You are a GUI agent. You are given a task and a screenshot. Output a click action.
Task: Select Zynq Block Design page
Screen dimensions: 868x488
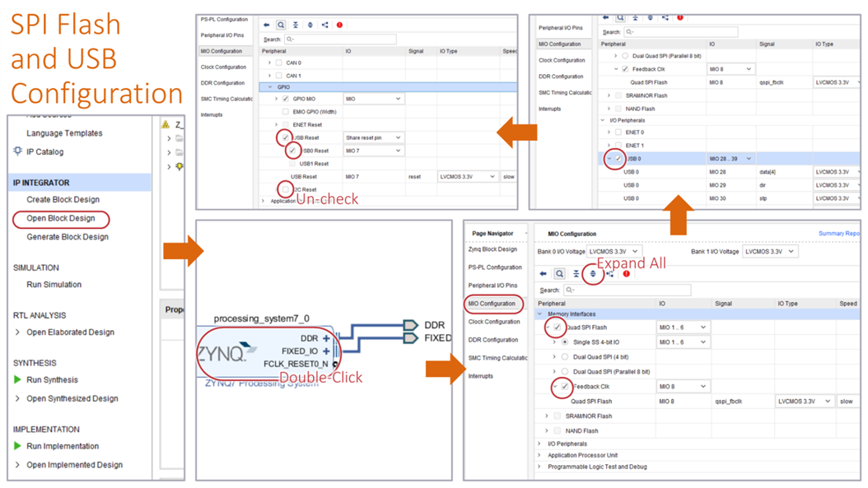coord(492,249)
